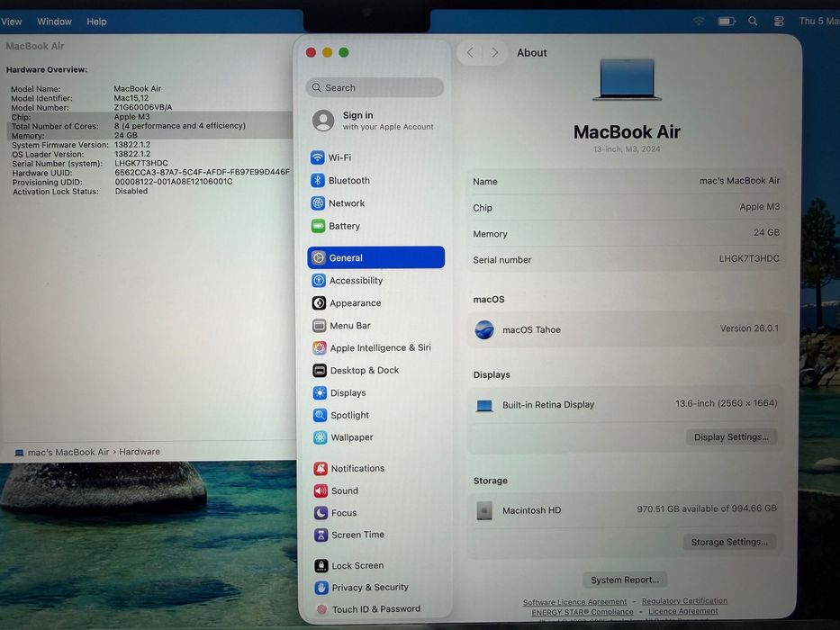840x630 pixels.
Task: Open Displays in the sidebar
Action: 375,392
